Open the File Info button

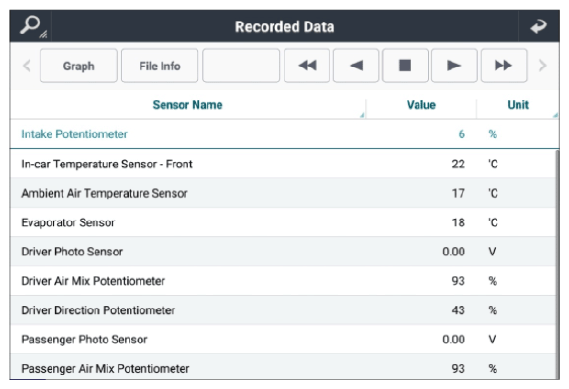click(x=160, y=66)
